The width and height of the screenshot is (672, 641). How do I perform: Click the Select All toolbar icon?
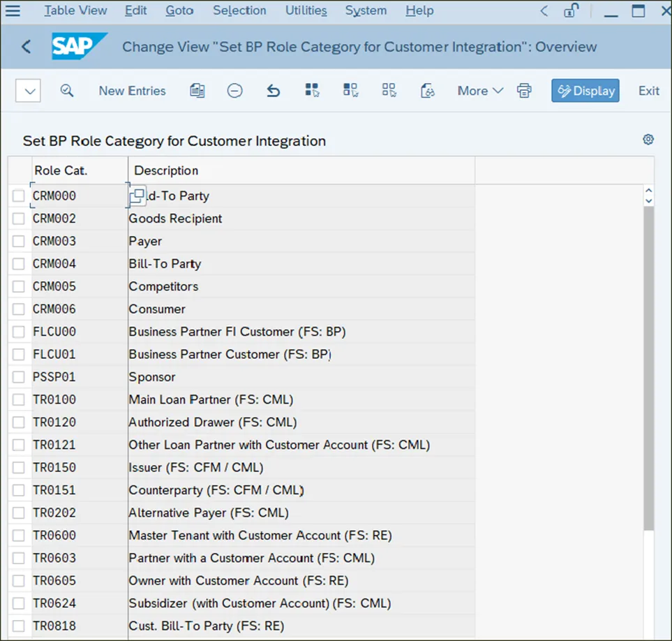(312, 91)
